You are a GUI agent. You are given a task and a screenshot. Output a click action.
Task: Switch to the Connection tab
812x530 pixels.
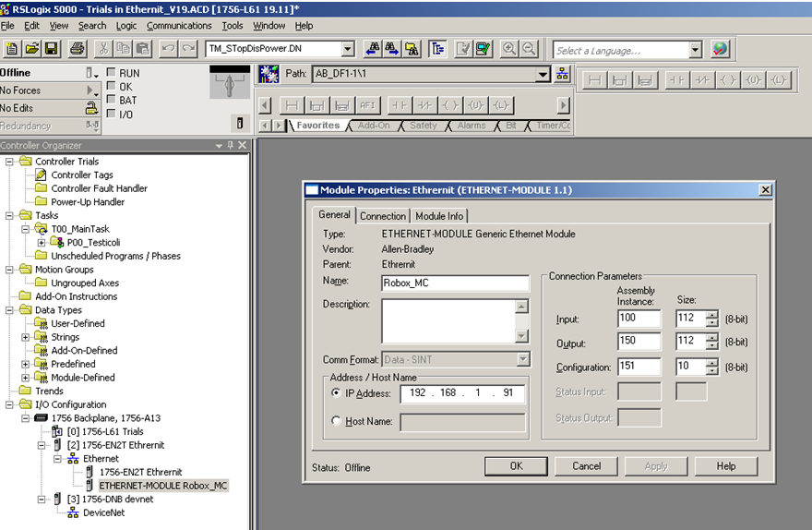click(383, 216)
